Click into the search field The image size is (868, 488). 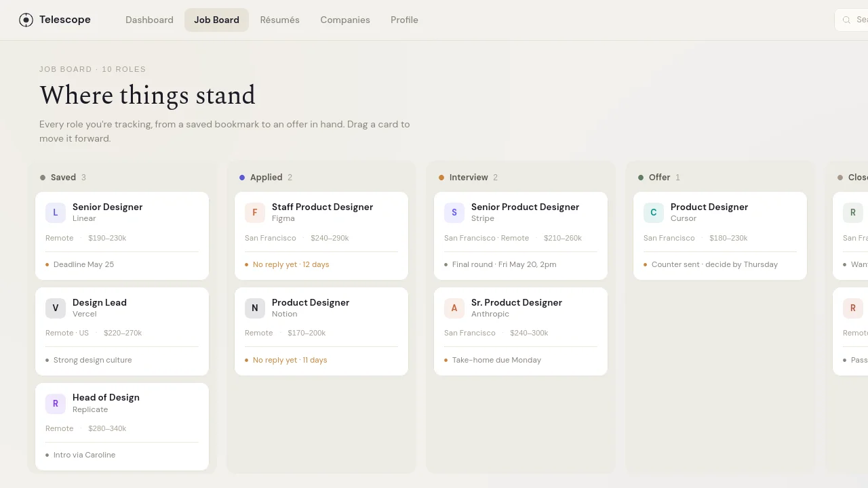point(852,20)
